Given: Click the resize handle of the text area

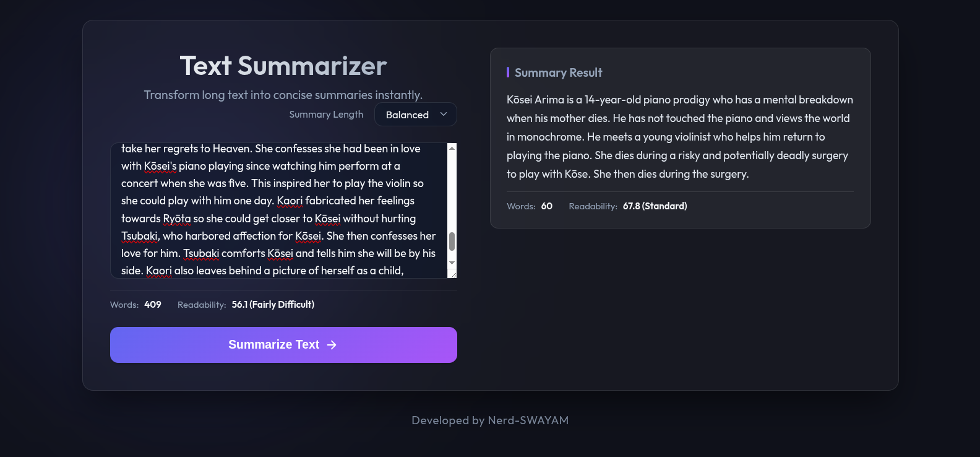Looking at the screenshot, I should coord(453,274).
